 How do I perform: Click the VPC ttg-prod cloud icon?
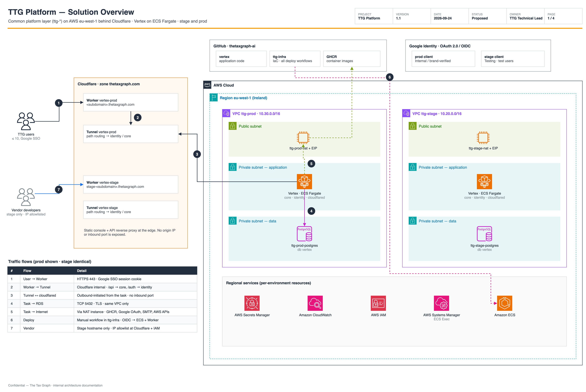(226, 113)
